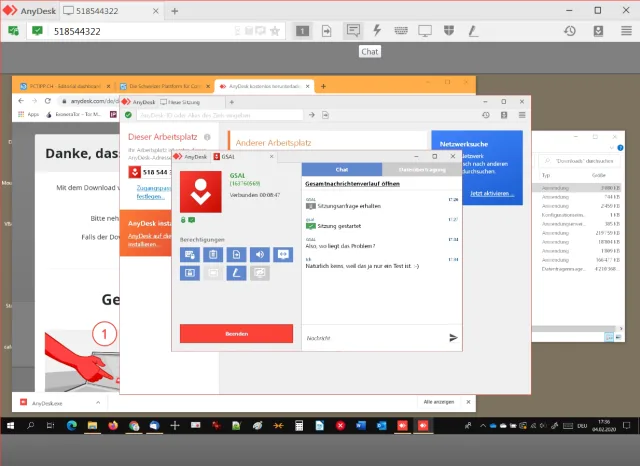Click the Beenden button to end session
Screen dimensions: 640x466
(x=236, y=333)
